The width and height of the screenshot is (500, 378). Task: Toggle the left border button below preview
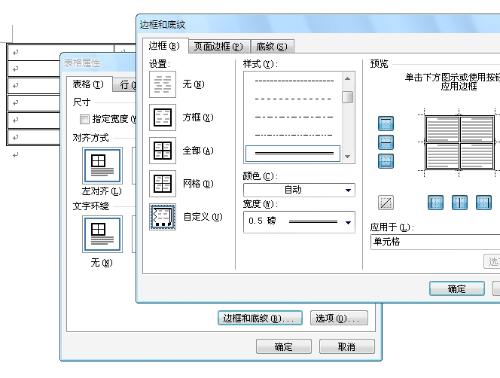435,202
